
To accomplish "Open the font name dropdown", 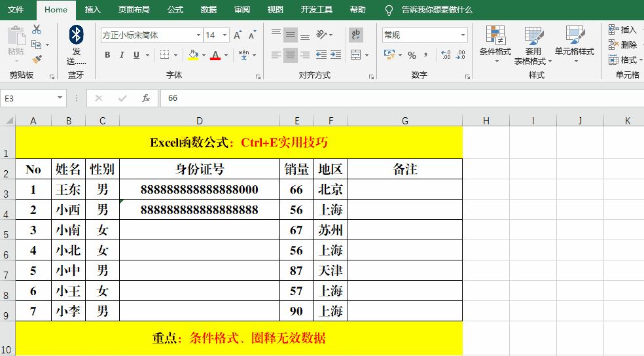I will point(199,35).
